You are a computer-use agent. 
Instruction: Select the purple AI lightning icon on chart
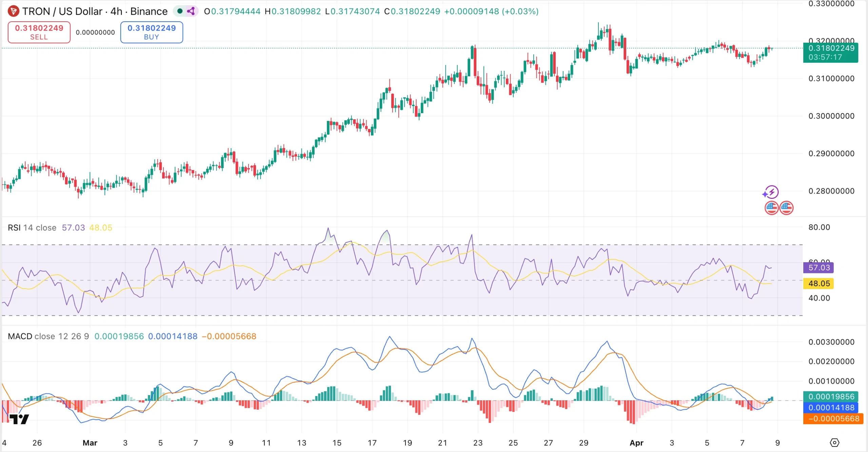click(x=771, y=191)
